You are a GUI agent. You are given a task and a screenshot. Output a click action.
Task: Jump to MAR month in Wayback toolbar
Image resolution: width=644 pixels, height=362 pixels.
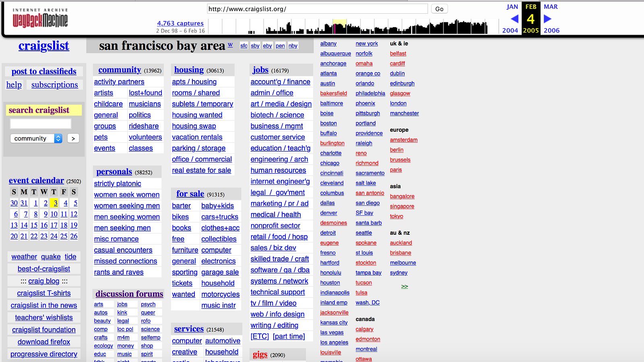point(551,7)
